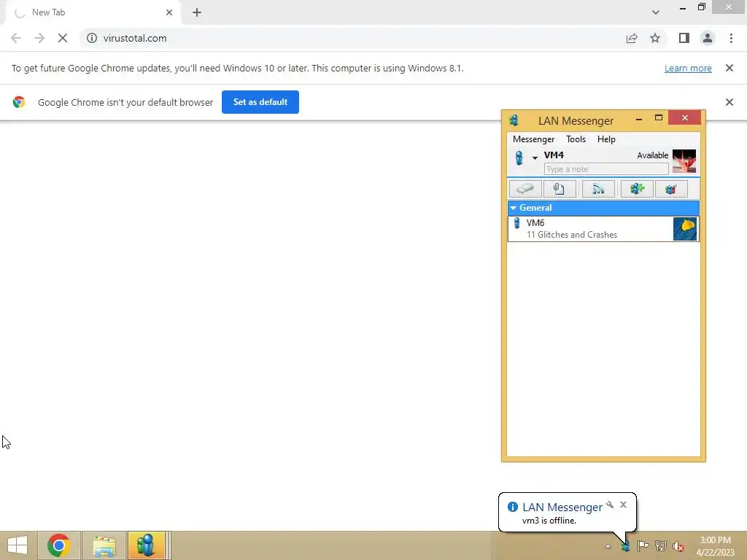This screenshot has width=747, height=560.
Task: Click the taskbar clock showing 3:00 PM
Action: click(x=715, y=546)
